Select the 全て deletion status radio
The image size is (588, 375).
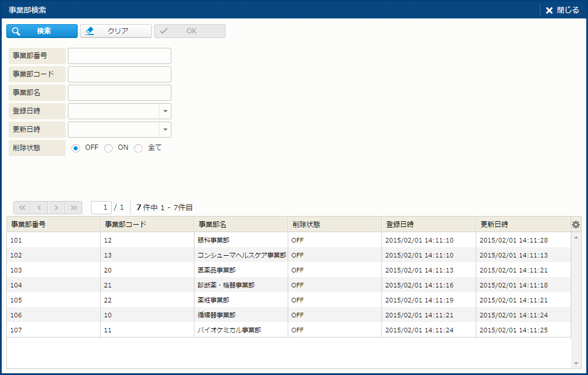[x=138, y=148]
